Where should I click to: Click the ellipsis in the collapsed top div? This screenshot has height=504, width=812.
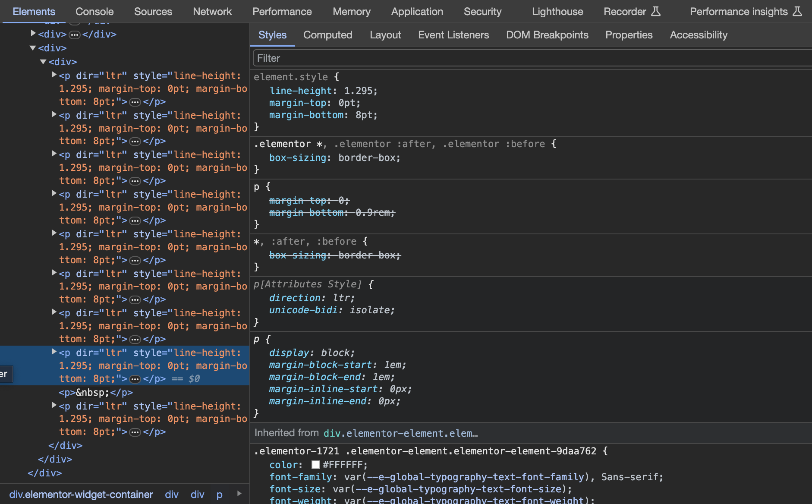pos(74,35)
